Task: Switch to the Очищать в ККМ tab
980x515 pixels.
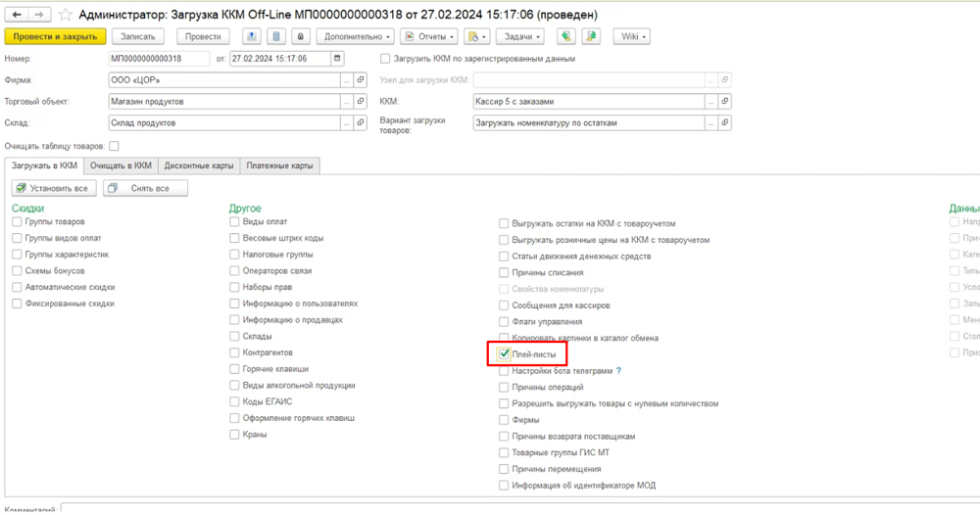Action: pyautogui.click(x=122, y=165)
